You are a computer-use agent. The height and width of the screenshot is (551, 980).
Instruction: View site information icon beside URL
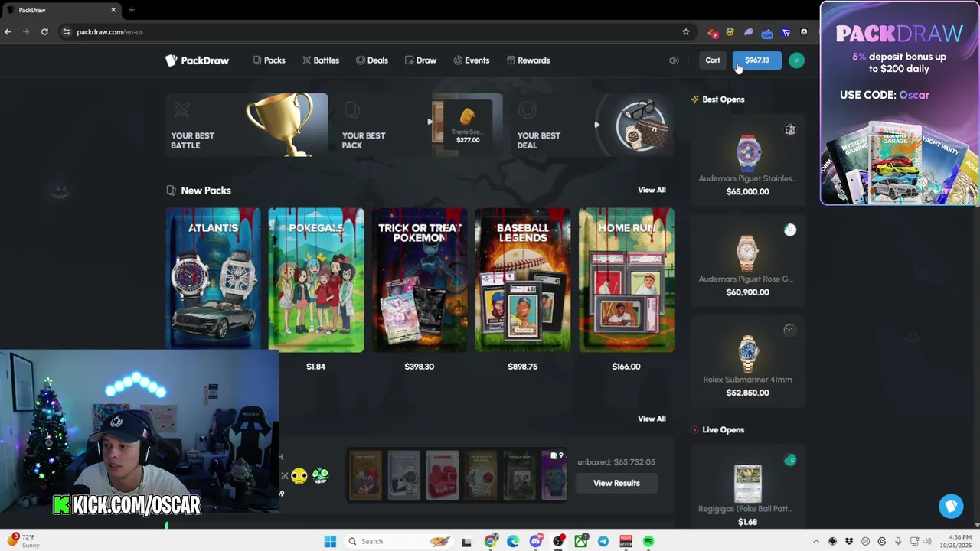pos(67,32)
